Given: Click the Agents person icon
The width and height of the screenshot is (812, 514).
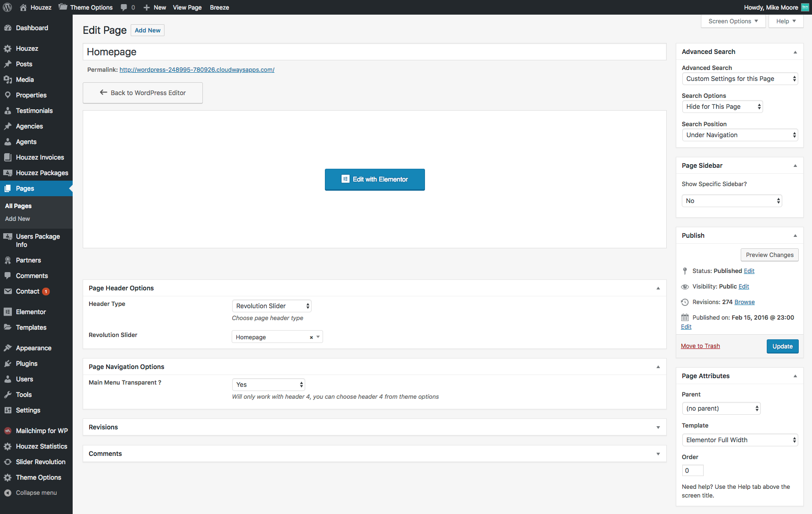Looking at the screenshot, I should (8, 142).
